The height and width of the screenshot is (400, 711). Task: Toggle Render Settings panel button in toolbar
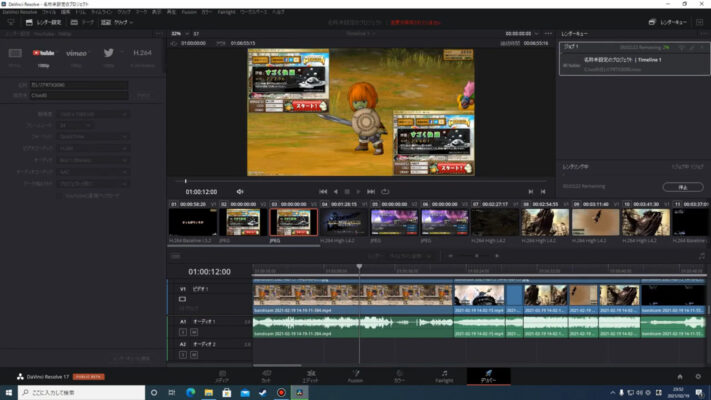(x=43, y=22)
